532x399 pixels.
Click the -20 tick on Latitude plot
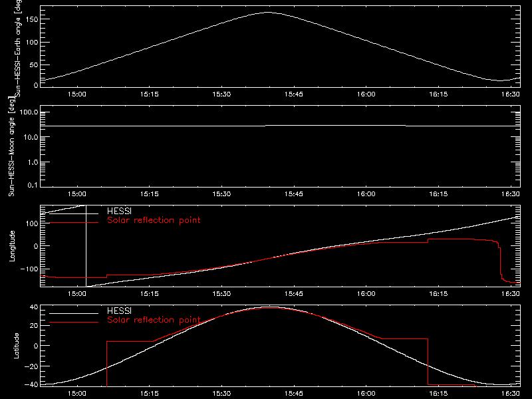[31, 366]
